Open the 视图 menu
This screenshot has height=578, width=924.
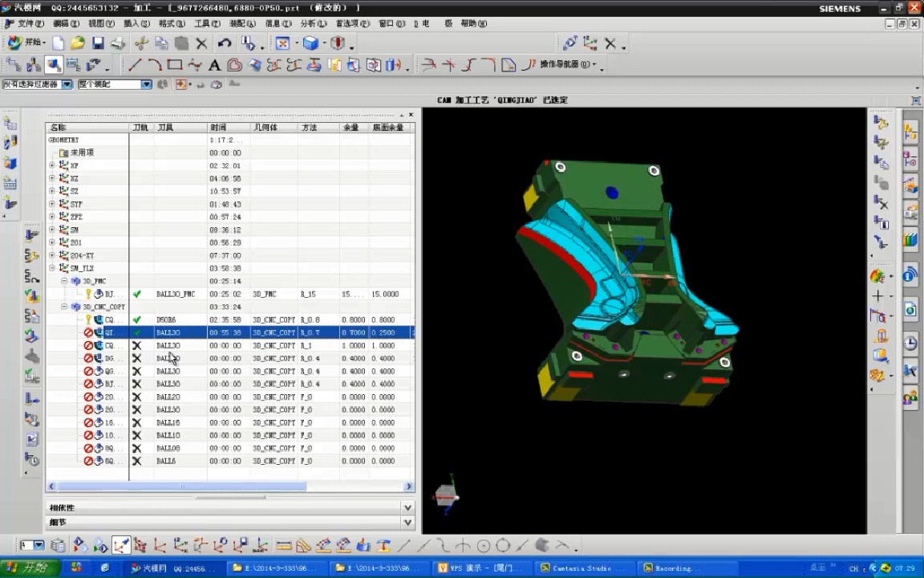tap(101, 23)
